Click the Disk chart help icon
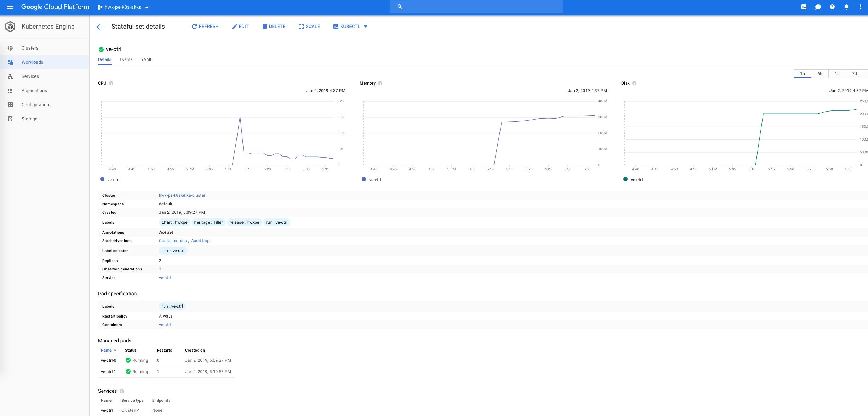 pos(634,83)
